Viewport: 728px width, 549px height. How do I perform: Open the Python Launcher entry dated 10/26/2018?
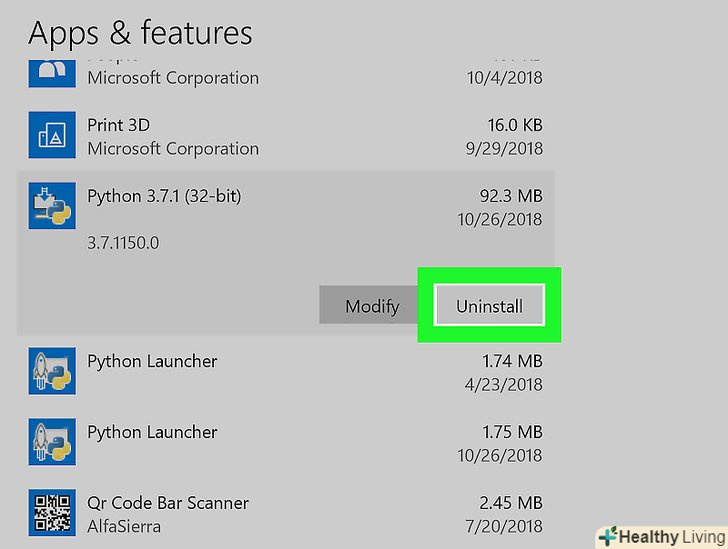(x=152, y=432)
